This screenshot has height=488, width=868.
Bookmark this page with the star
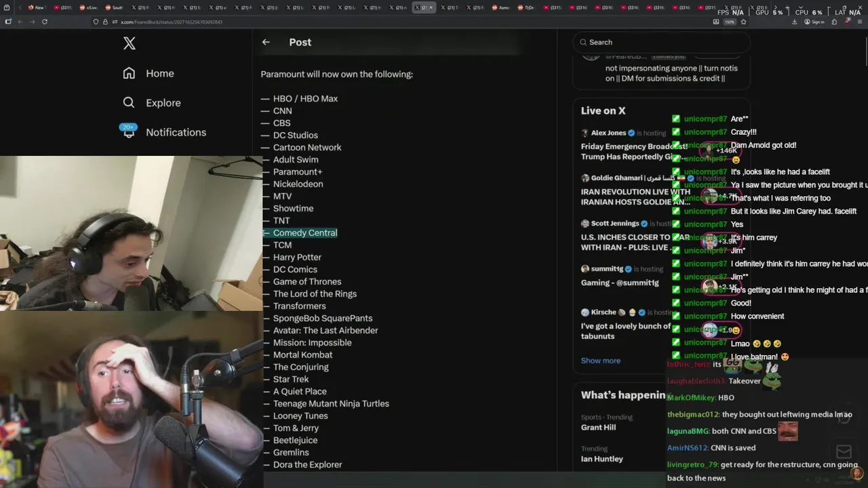pos(743,22)
